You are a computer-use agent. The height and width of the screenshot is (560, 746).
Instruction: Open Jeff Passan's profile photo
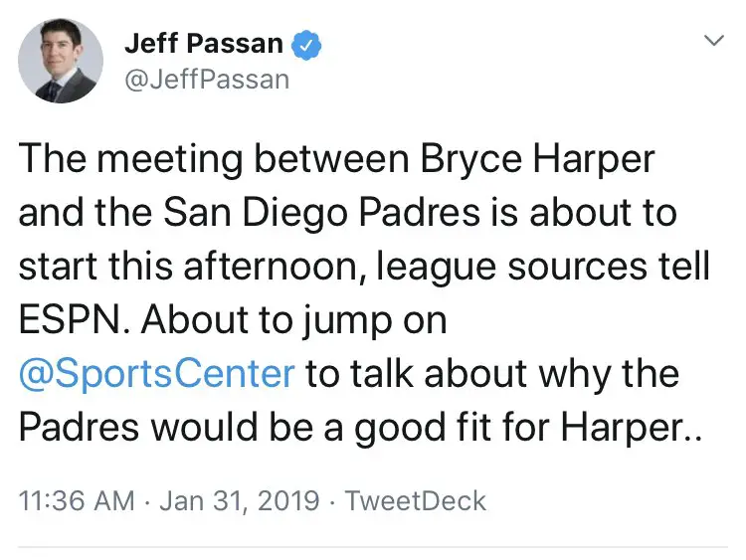pos(61,62)
